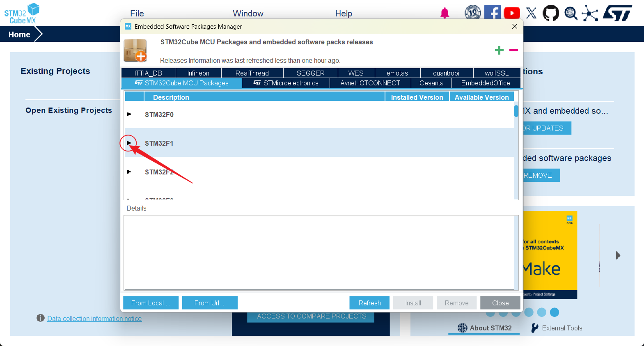Click the package box icon in dialog
644x346 pixels.
pos(135,50)
